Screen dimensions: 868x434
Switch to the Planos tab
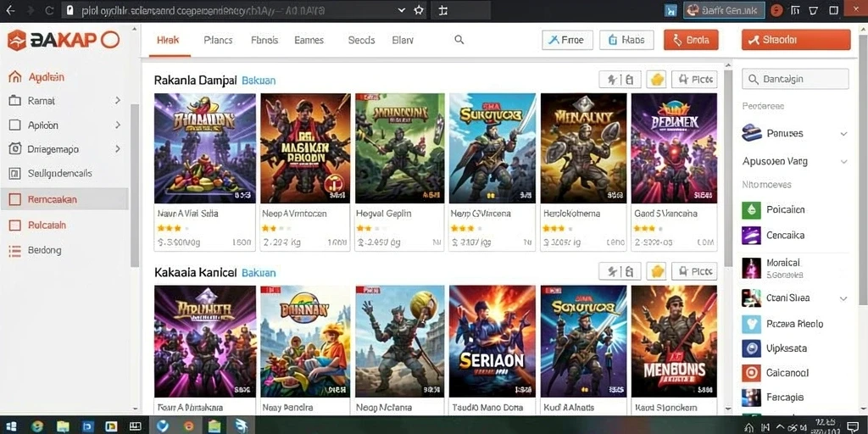pyautogui.click(x=218, y=40)
